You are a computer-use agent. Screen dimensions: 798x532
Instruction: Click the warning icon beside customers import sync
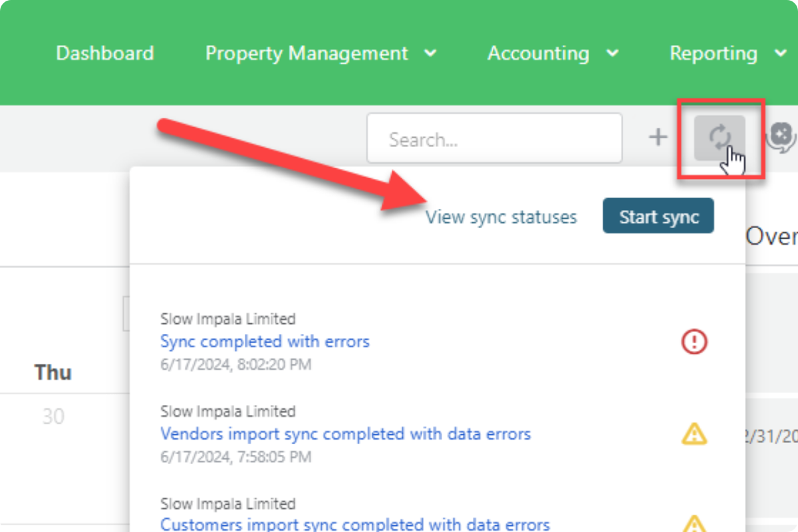pos(694,525)
